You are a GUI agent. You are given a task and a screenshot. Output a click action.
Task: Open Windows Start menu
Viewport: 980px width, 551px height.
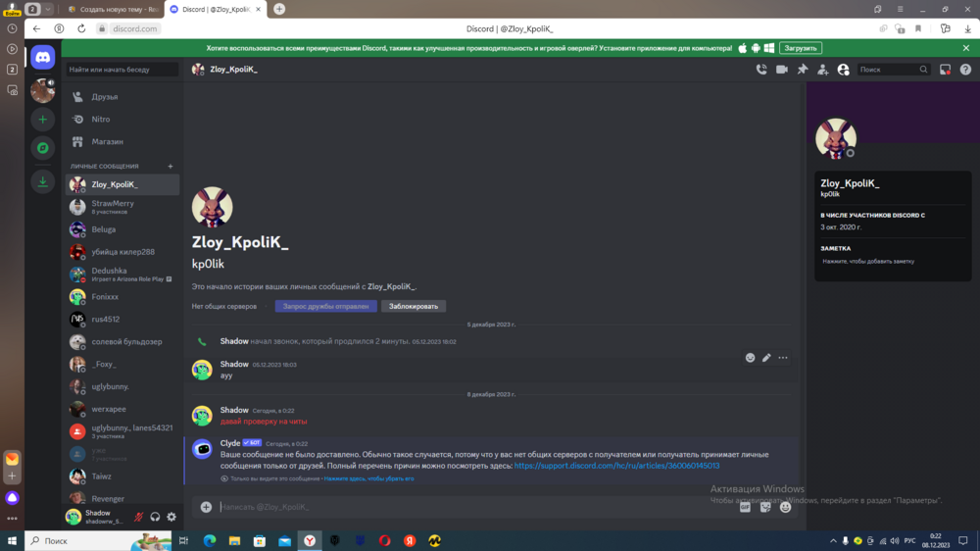click(x=12, y=541)
